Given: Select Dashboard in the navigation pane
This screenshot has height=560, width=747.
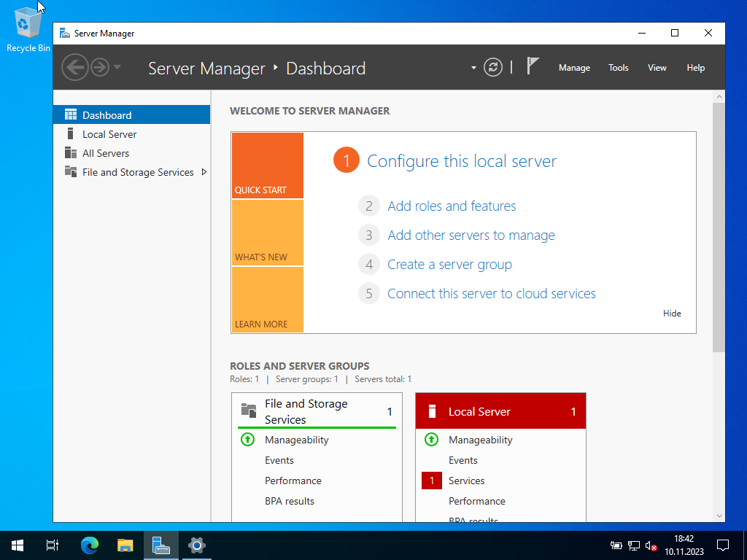Looking at the screenshot, I should (x=131, y=114).
